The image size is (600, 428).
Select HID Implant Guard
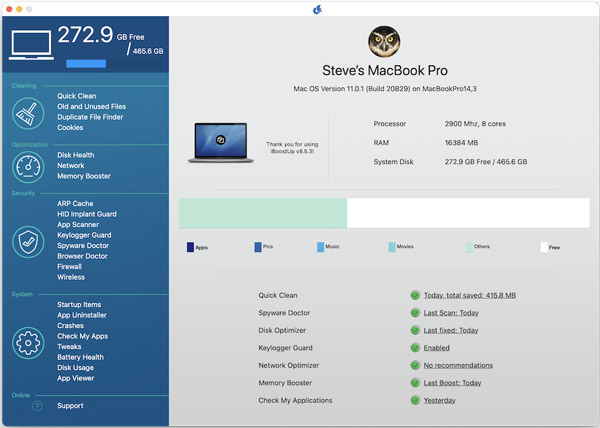coord(87,214)
